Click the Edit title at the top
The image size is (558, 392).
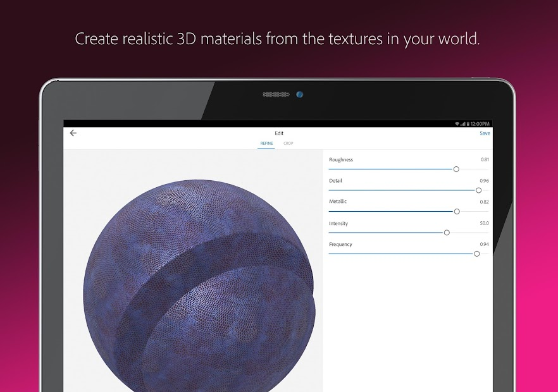coord(278,133)
